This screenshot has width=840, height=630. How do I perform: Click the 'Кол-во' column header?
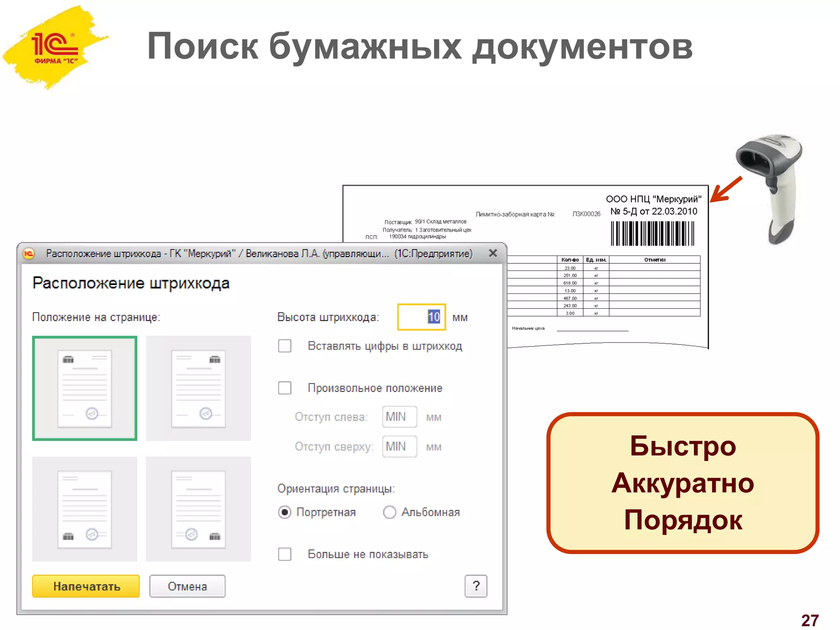(x=570, y=260)
